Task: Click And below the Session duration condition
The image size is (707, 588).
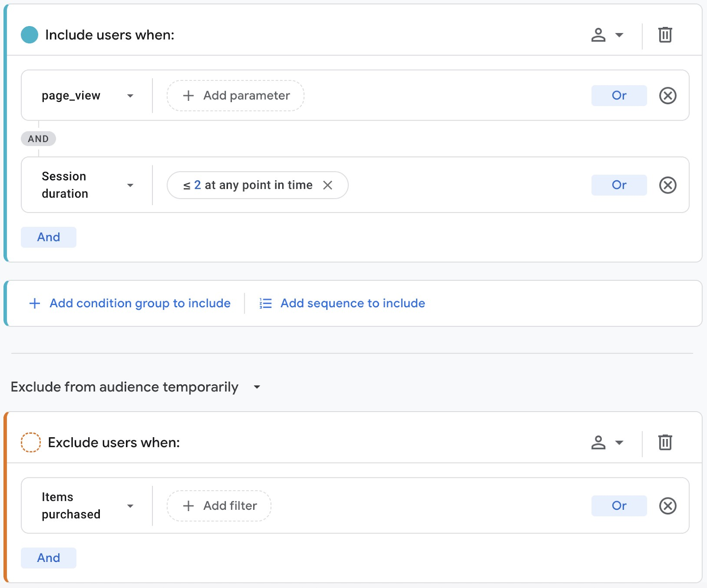Action: (x=49, y=237)
